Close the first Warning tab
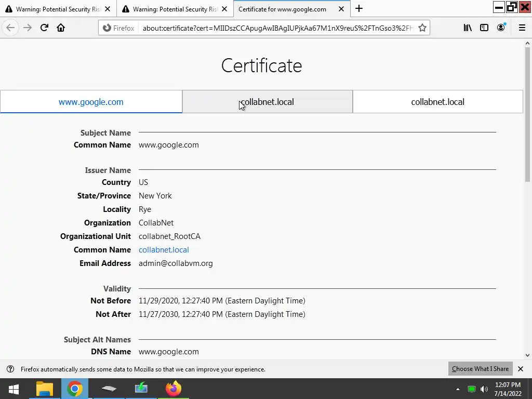The width and height of the screenshot is (532, 399). (108, 9)
